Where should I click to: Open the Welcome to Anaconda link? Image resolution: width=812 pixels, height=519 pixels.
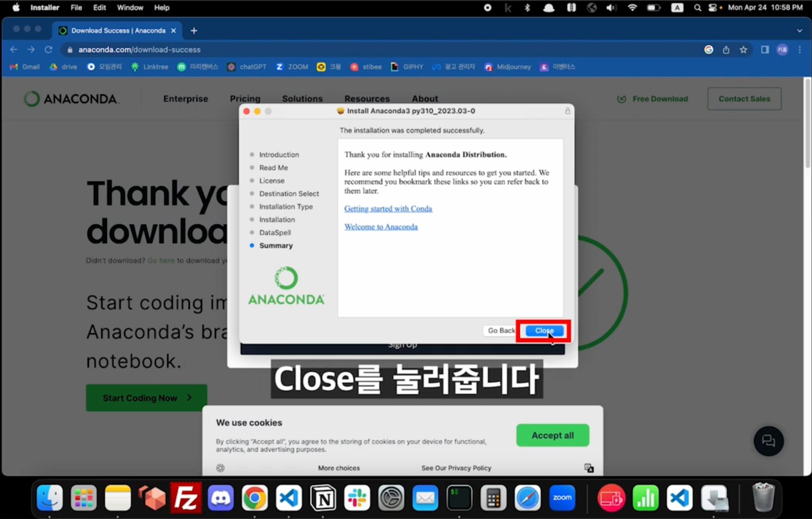point(381,227)
